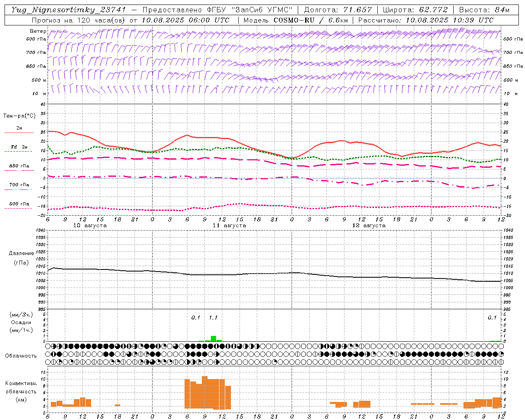Click the 1015 tick on right pressure axis
The image size is (525, 420).
coord(508,266)
